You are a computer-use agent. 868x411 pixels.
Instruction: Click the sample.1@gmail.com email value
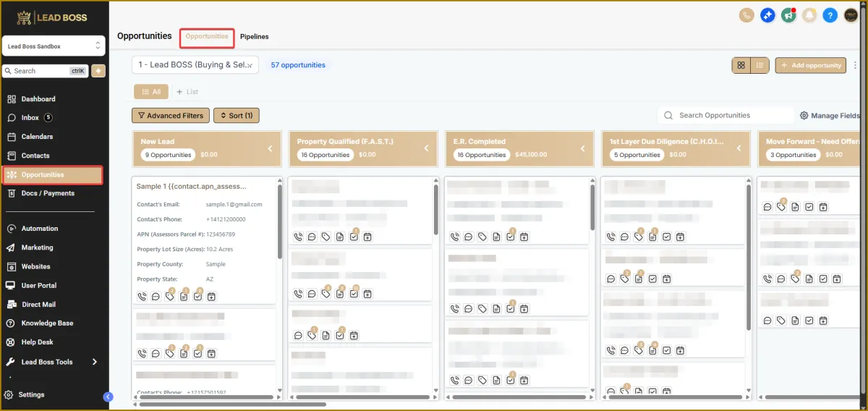tap(234, 204)
